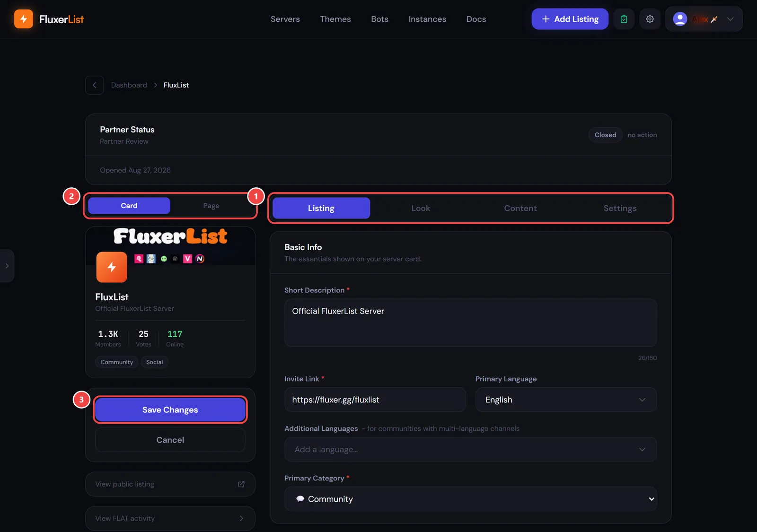Click in the Short Description text area
The height and width of the screenshot is (532, 757).
click(x=470, y=323)
